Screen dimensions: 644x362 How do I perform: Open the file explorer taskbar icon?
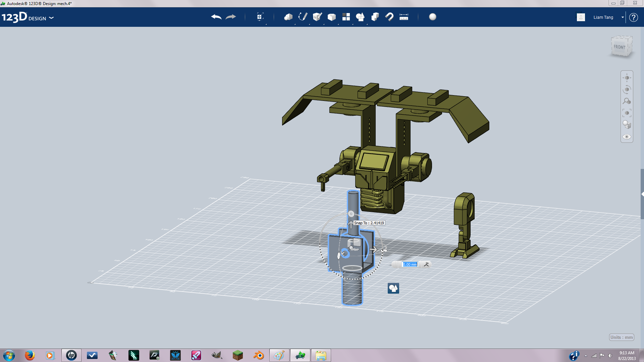coord(321,355)
